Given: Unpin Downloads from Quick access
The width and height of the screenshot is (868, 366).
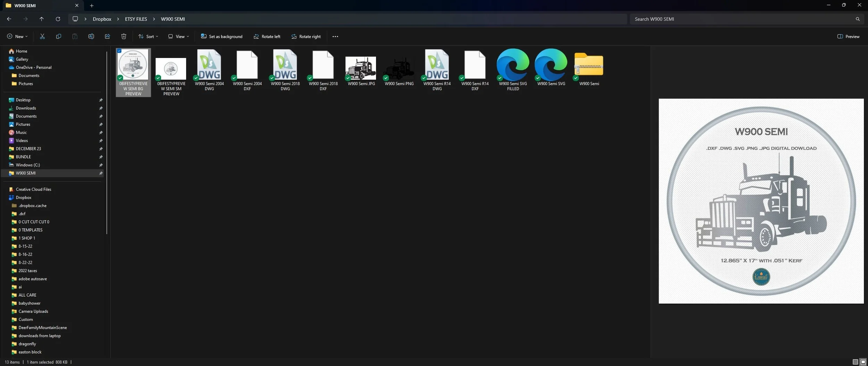Looking at the screenshot, I should point(101,108).
